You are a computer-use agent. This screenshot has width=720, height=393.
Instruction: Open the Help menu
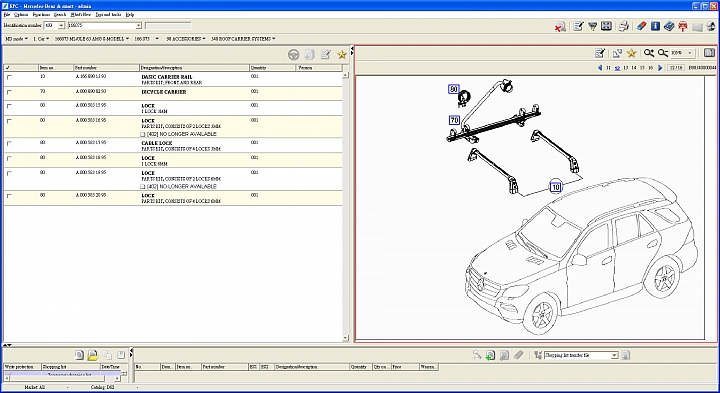coord(130,15)
